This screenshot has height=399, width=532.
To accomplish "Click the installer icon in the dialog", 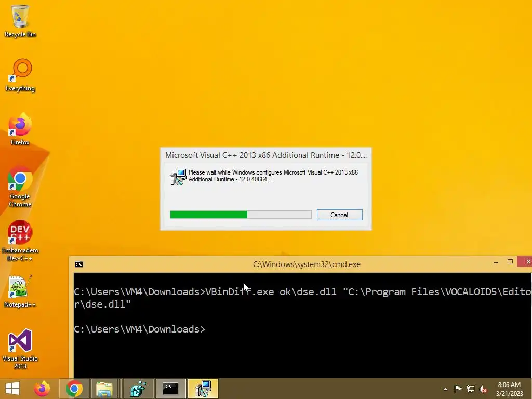I will tap(178, 177).
